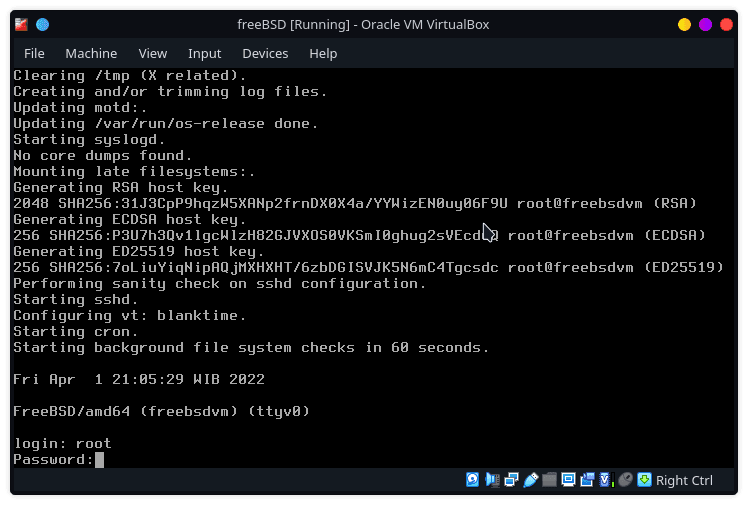The image size is (748, 505).
Task: Click the USB devices icon
Action: tap(530, 480)
